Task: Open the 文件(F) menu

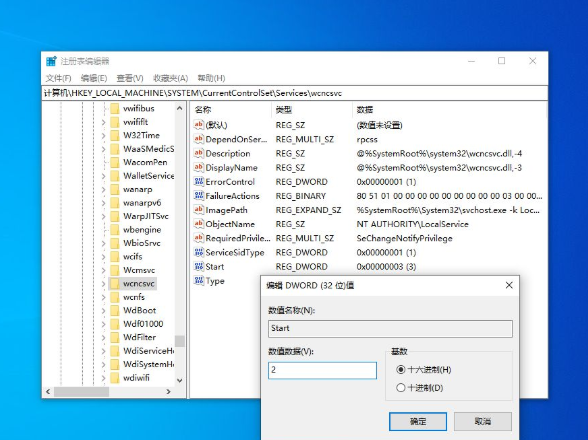Action: [x=58, y=78]
